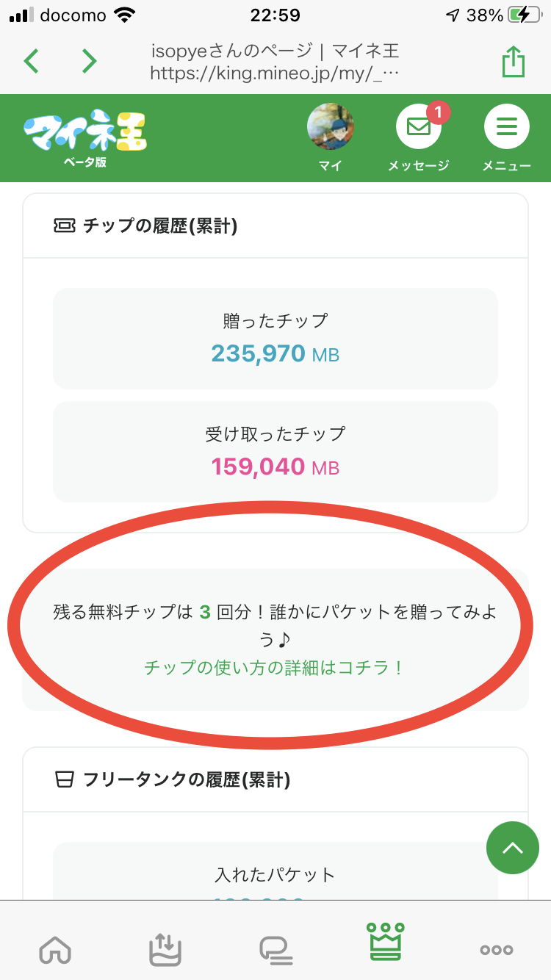Tap the browser forward arrow
This screenshot has height=980, width=551.
[89, 61]
